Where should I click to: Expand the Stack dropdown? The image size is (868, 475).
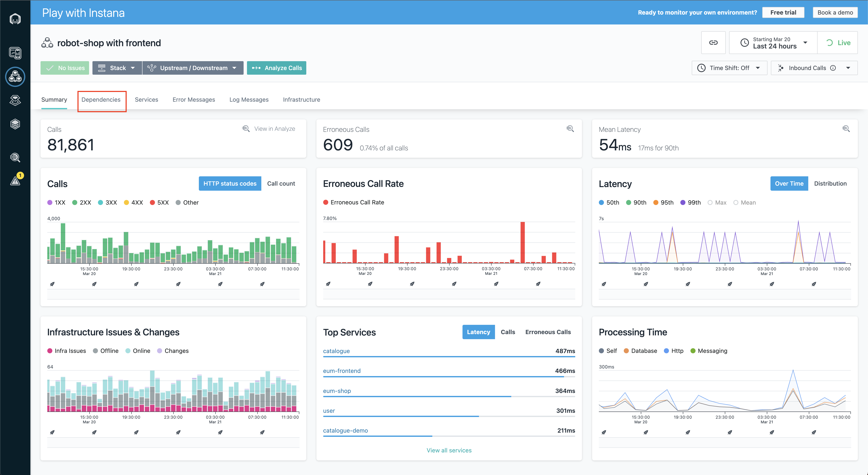pos(117,68)
